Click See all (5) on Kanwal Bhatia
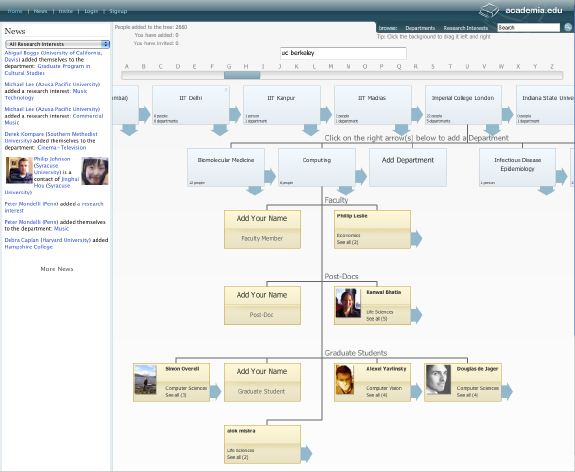This screenshot has height=472, width=575. point(377,319)
